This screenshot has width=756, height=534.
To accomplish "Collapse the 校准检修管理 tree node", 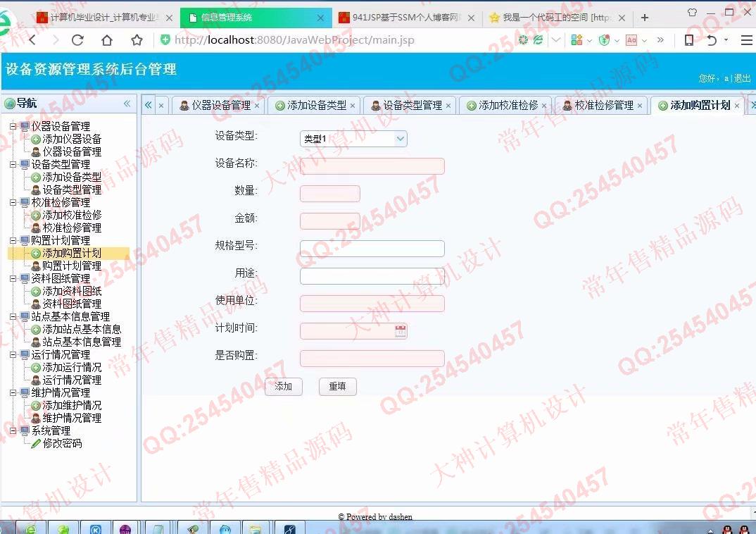I will click(13, 203).
